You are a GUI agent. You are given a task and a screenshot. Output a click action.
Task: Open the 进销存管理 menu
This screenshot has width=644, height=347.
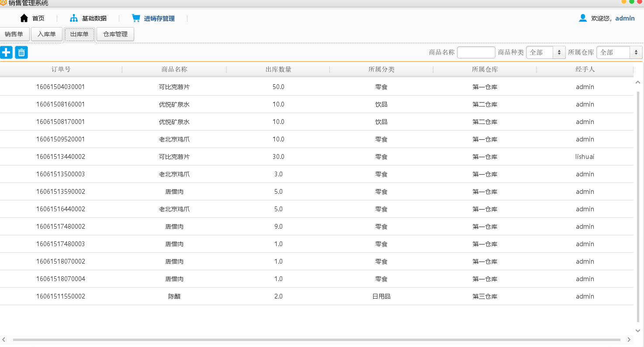tap(159, 18)
